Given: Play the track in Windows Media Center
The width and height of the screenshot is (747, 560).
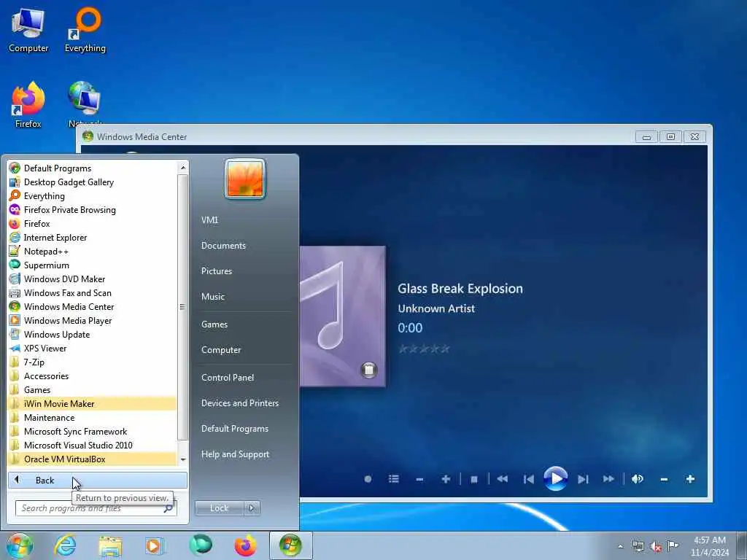Looking at the screenshot, I should point(555,478).
